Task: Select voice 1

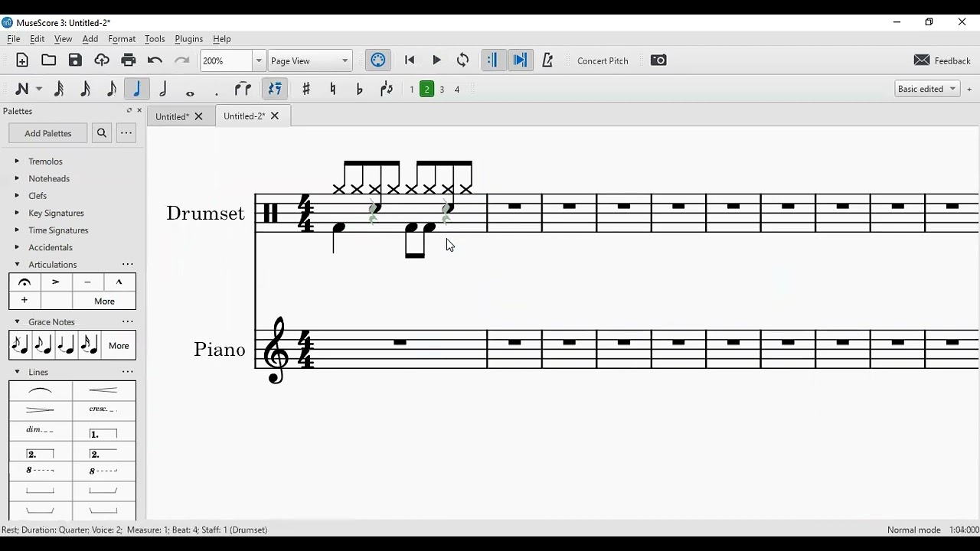Action: pos(412,90)
